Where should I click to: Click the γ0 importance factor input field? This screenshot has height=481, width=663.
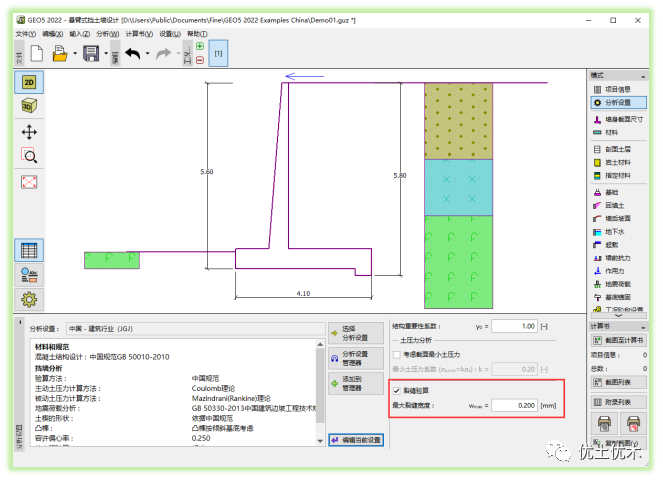pos(514,326)
